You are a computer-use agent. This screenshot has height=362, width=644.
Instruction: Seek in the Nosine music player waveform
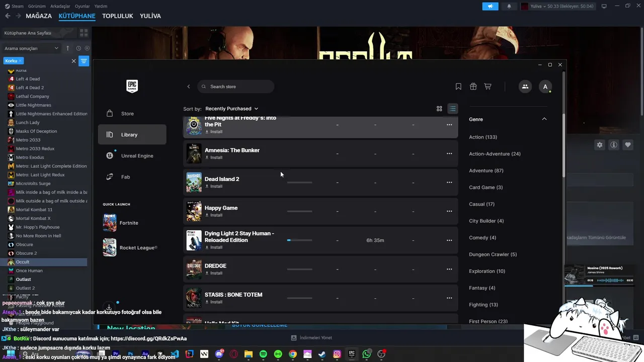tap(610, 280)
